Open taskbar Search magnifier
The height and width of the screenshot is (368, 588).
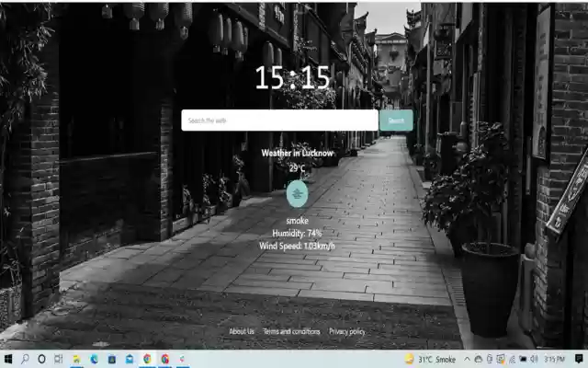[x=25, y=359]
